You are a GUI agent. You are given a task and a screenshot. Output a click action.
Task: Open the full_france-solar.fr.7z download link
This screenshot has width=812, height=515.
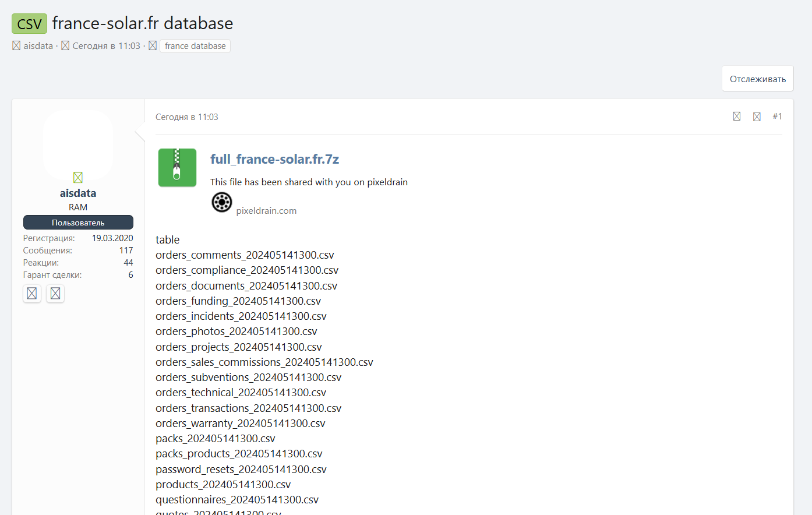click(274, 159)
